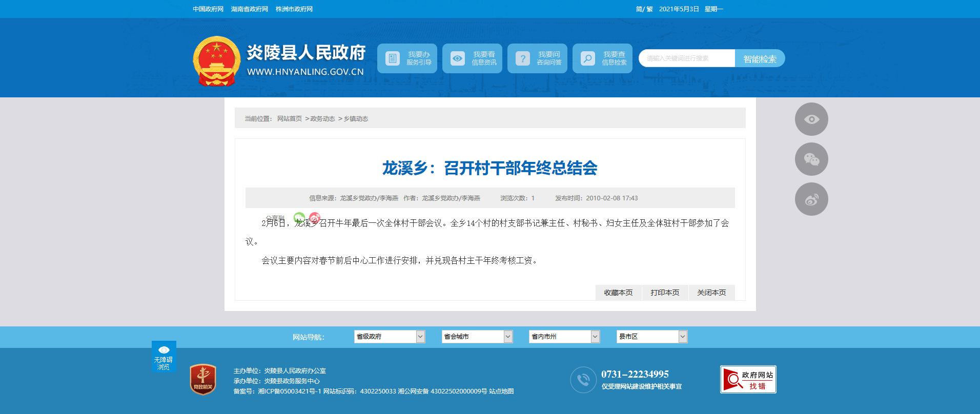
Task: Open the gray WeChat circle icon
Action: pyautogui.click(x=811, y=159)
